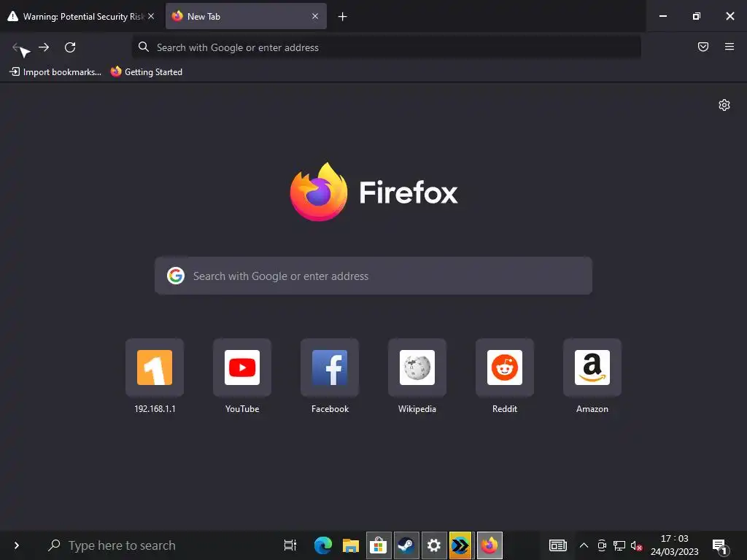This screenshot has height=560, width=747.
Task: Close the Warning: Potential Security Risk tab
Action: click(x=151, y=16)
